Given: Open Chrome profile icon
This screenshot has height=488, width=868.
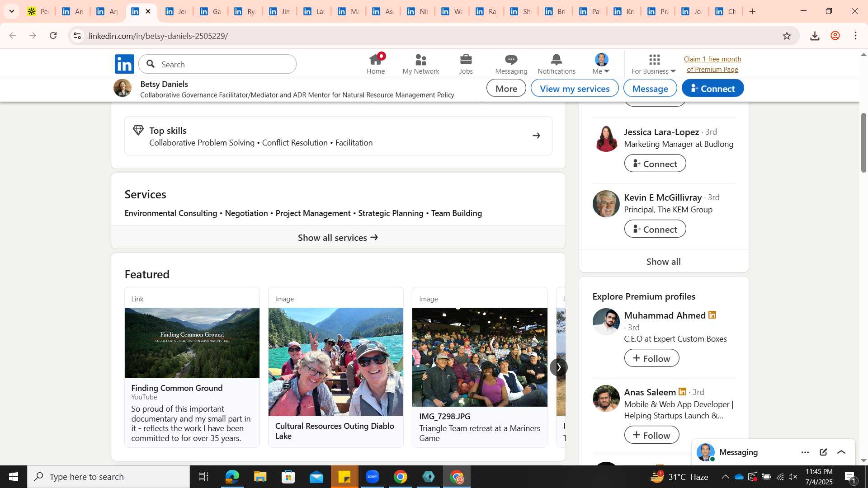Looking at the screenshot, I should pyautogui.click(x=835, y=36).
